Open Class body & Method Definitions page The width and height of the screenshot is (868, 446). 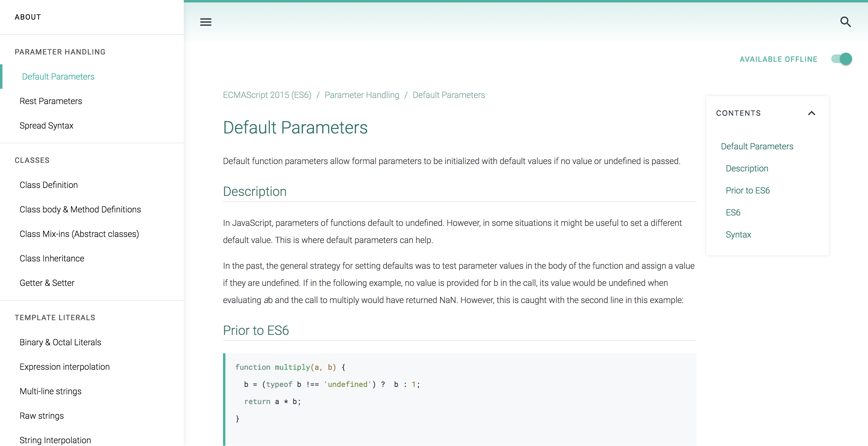coord(80,209)
